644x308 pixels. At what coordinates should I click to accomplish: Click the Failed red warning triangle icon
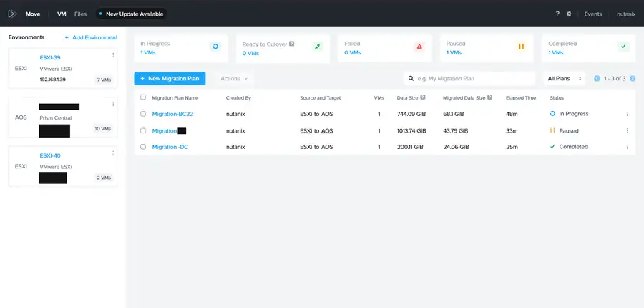419,47
